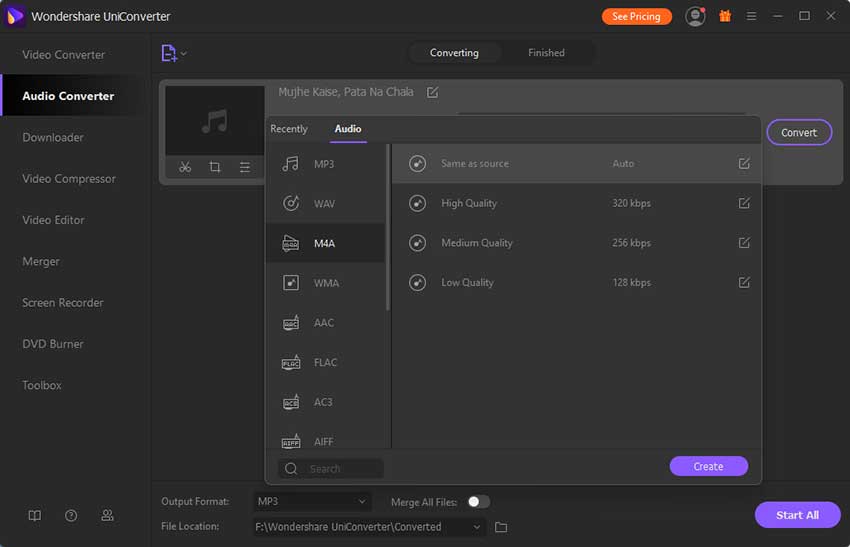Click the feedback people icon in sidebar
The image size is (850, 547).
pyautogui.click(x=107, y=516)
